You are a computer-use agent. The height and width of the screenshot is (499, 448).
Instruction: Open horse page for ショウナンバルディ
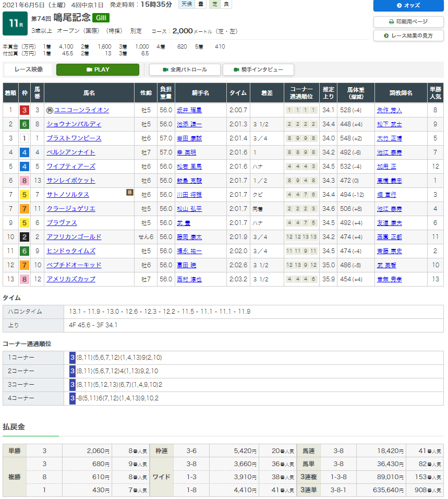tap(74, 124)
